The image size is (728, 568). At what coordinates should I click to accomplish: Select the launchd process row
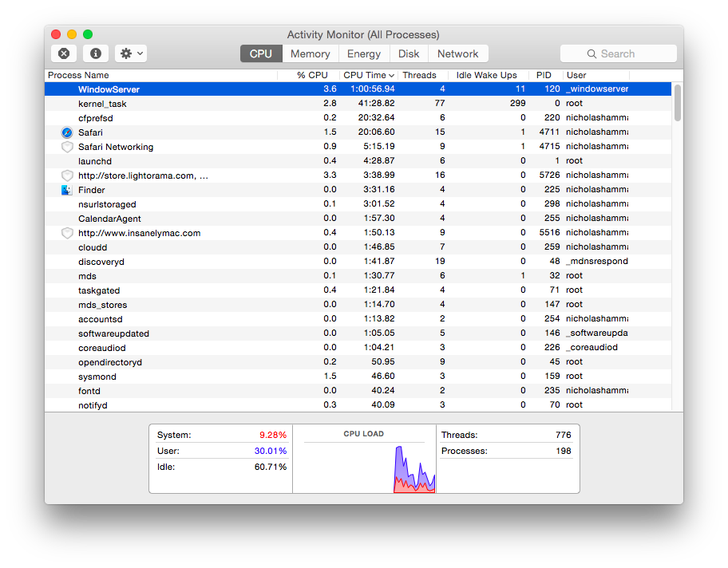pos(358,161)
